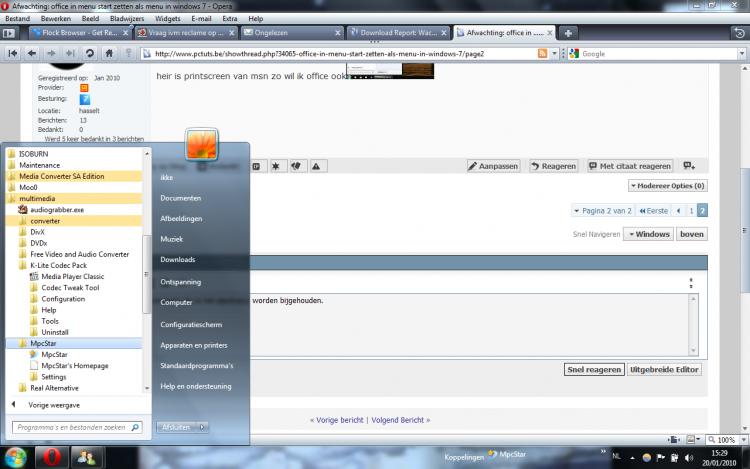Click the Snel reageren button
The image size is (750, 469).
(x=594, y=369)
